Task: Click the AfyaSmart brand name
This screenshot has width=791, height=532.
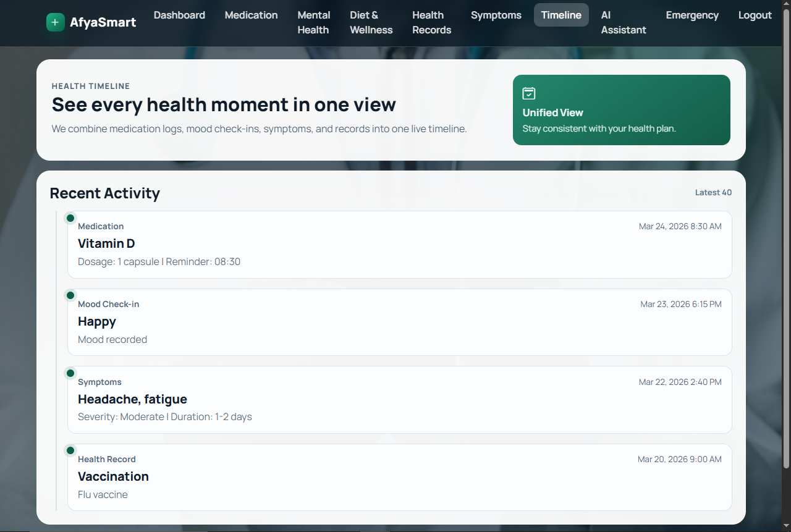Action: pyautogui.click(x=103, y=23)
